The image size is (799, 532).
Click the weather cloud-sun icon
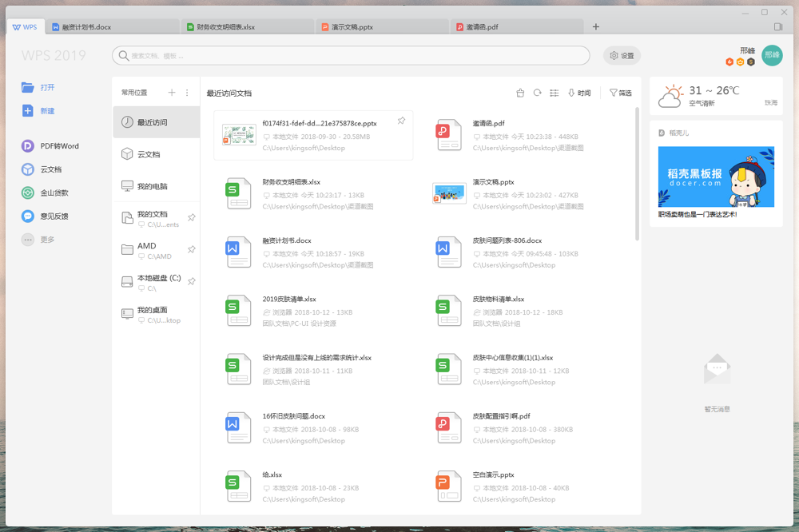(x=670, y=97)
